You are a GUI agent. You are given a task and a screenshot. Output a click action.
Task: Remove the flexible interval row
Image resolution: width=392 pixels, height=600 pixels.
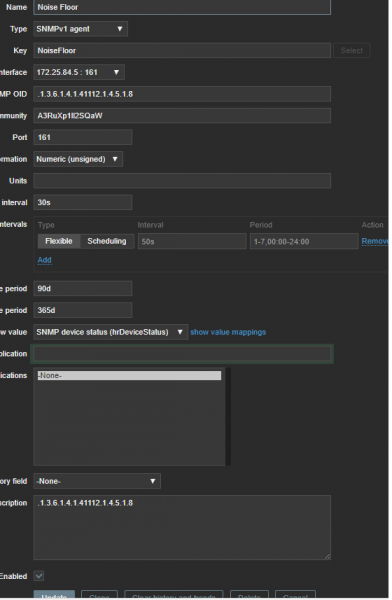[x=375, y=241]
